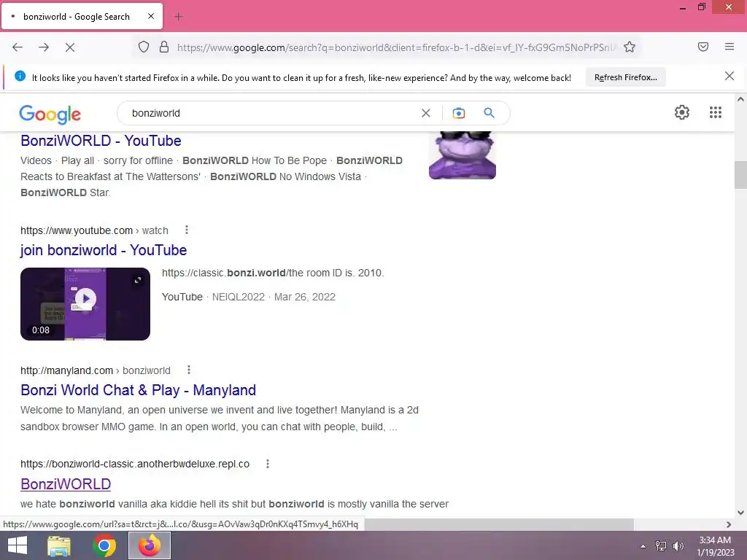Show hidden system tray icons
Viewport: 747px width, 560px height.
coord(643,546)
